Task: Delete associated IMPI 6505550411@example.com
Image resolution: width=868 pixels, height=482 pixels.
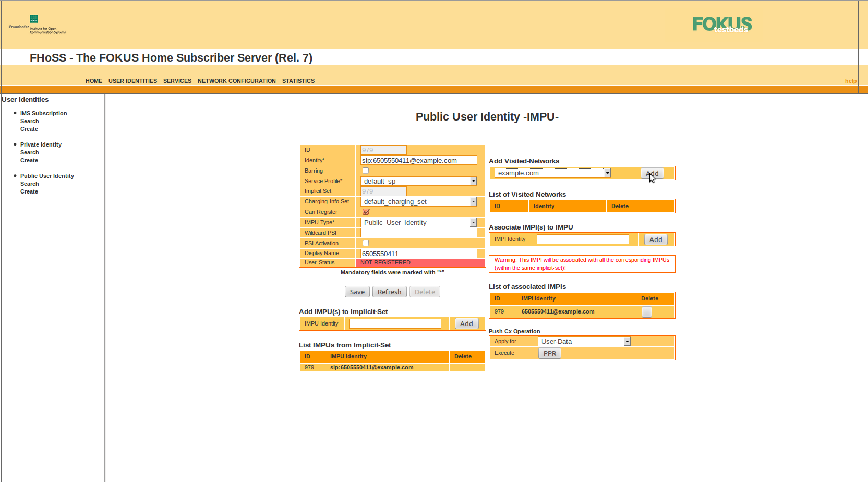Action: 646,312
